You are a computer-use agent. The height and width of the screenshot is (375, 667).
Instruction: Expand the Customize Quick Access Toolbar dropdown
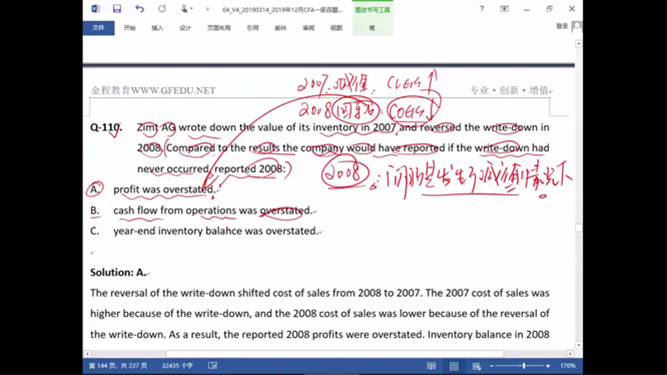(208, 9)
